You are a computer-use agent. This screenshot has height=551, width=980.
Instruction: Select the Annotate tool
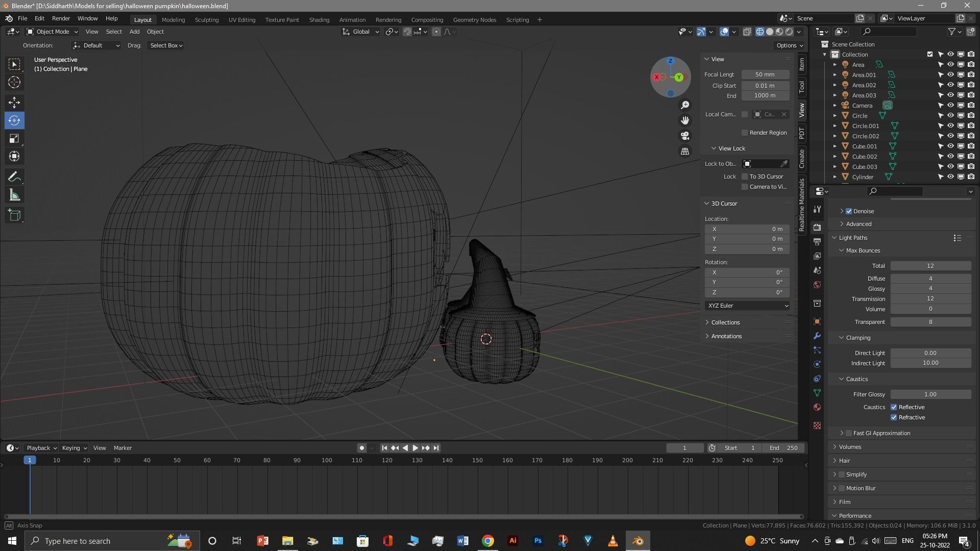pos(14,177)
